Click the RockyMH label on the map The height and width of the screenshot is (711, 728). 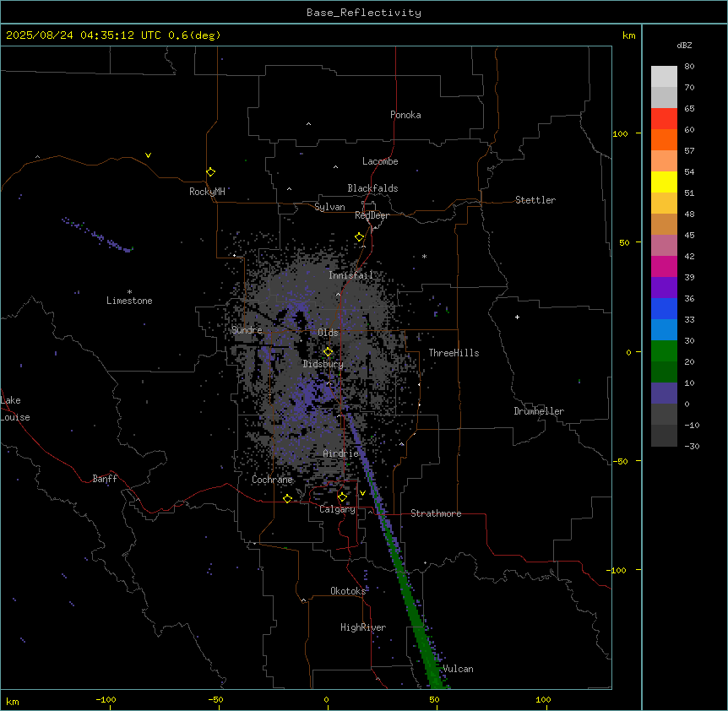207,192
